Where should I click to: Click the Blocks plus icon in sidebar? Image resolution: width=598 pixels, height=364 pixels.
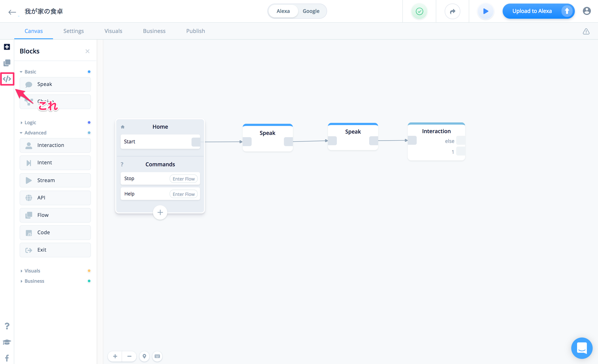tap(7, 47)
